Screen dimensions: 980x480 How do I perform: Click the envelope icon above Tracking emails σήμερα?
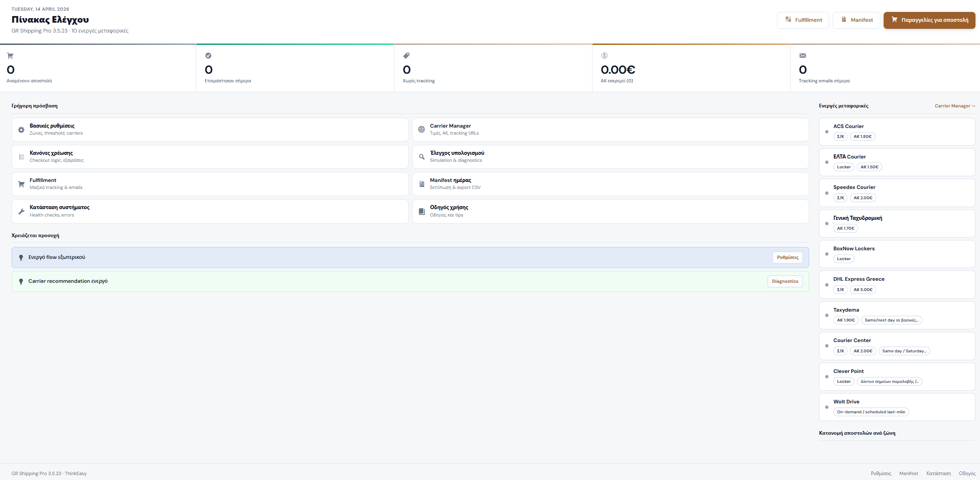click(803, 55)
